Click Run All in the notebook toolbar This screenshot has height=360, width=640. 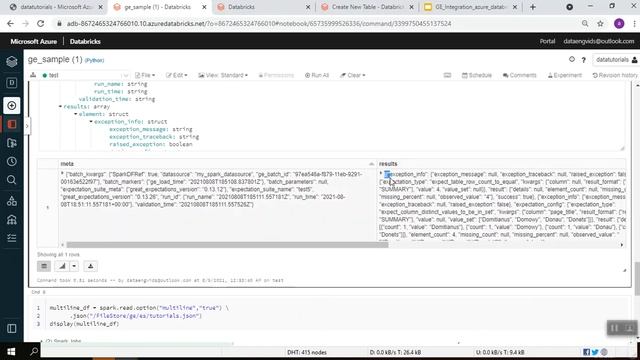pyautogui.click(x=317, y=75)
